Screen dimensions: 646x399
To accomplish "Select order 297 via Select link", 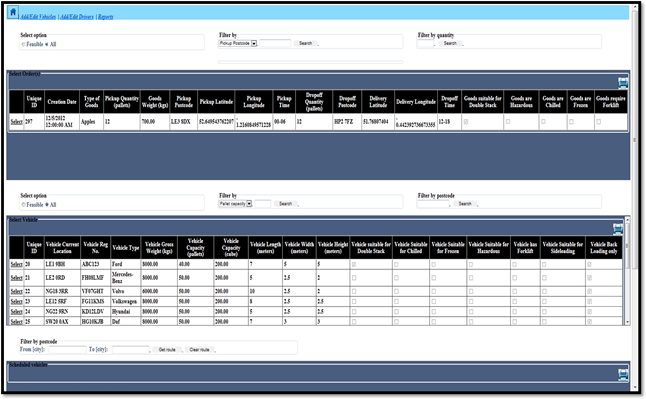I will point(16,122).
